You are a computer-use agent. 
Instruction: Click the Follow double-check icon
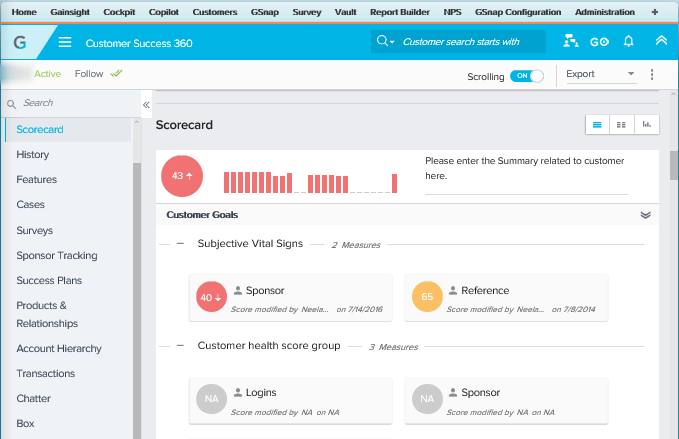point(116,74)
